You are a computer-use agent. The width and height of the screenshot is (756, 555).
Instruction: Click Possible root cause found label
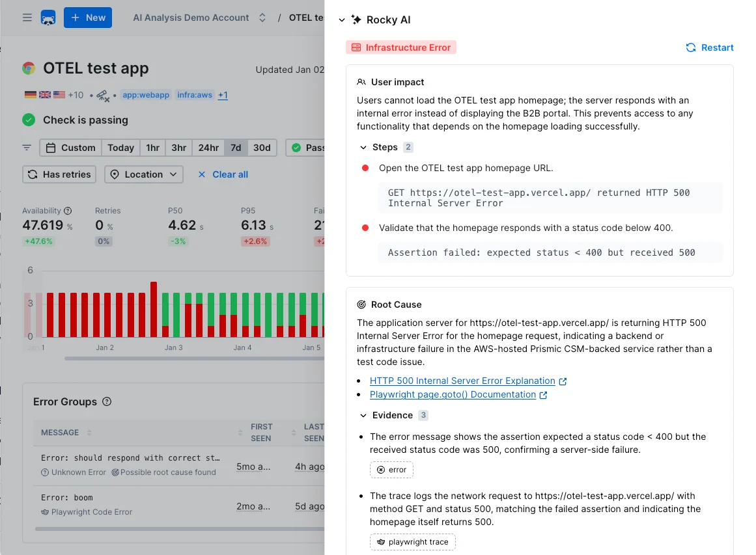[x=164, y=472]
